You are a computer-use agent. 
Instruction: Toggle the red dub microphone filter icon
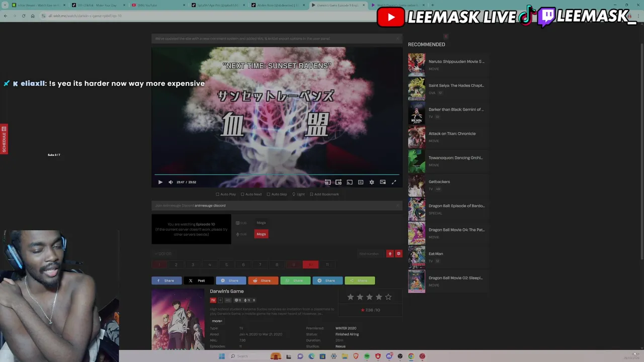click(x=389, y=254)
